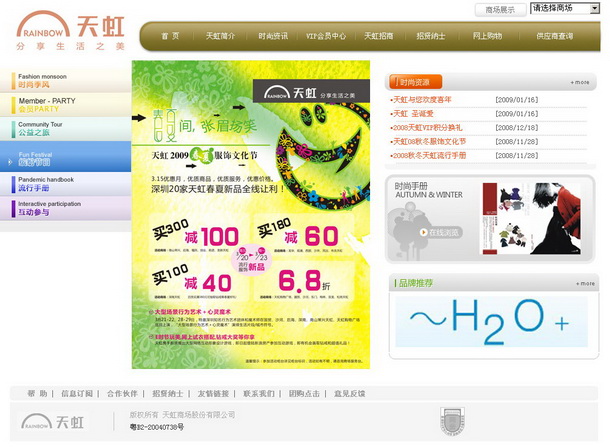Screen dimensions: 610x448
Task: Select Pandemic handbook 流行手册 sidebar item
Action: click(65, 184)
